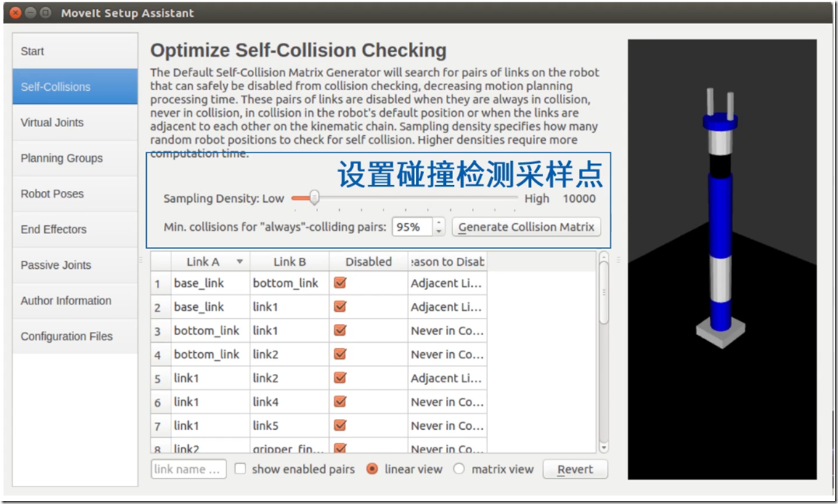Go to Virtual Joints page
The height and width of the screenshot is (504, 838).
(75, 123)
